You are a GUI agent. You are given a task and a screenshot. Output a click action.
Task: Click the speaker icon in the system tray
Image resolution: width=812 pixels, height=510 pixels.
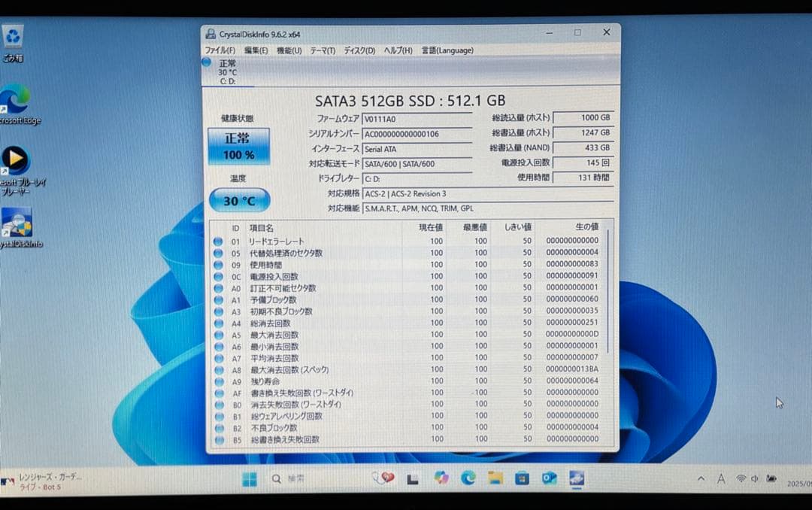click(x=754, y=478)
